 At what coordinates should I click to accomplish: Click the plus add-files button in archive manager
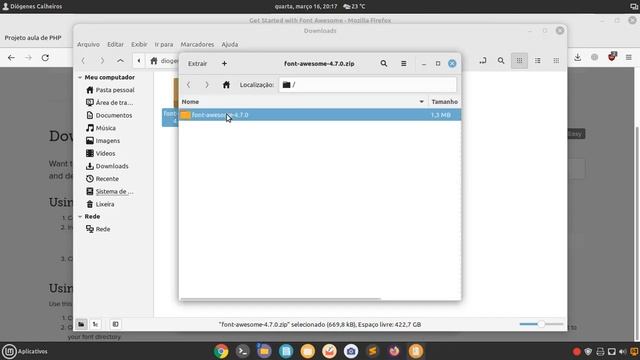(224, 64)
